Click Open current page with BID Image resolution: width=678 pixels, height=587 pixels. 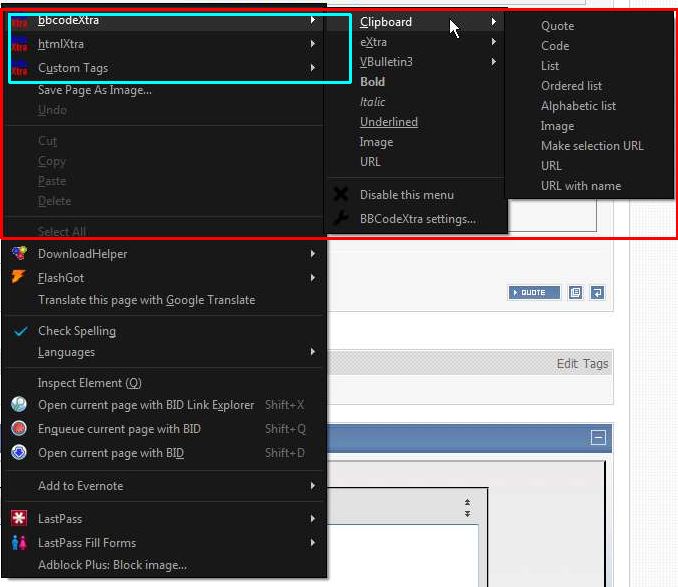pyautogui.click(x=111, y=453)
